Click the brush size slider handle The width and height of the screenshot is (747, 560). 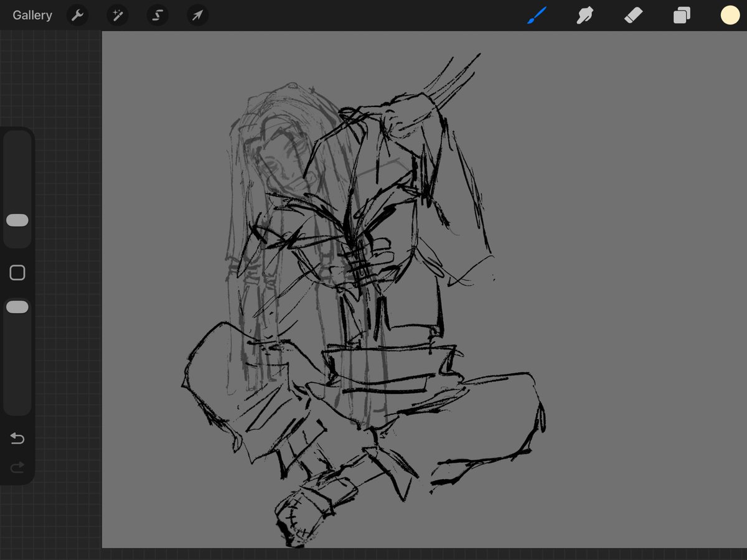[17, 220]
